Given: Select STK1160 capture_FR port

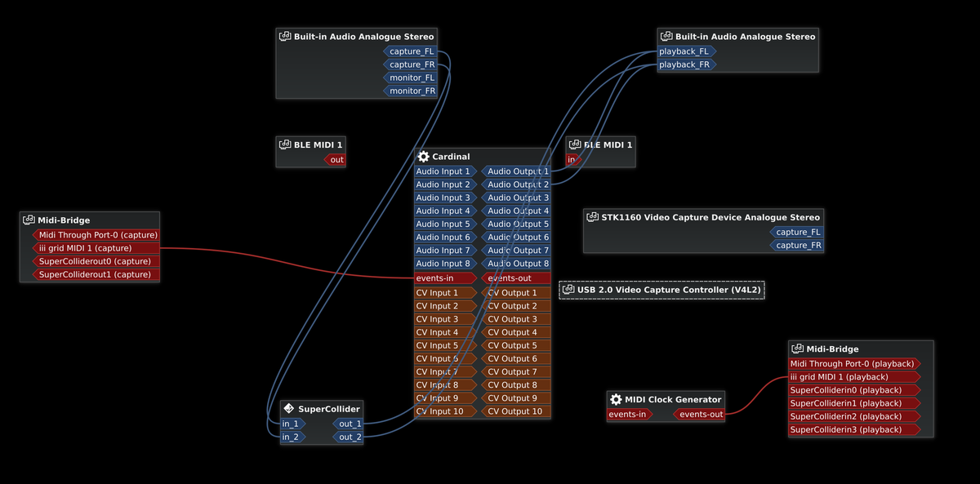Looking at the screenshot, I should (797, 245).
